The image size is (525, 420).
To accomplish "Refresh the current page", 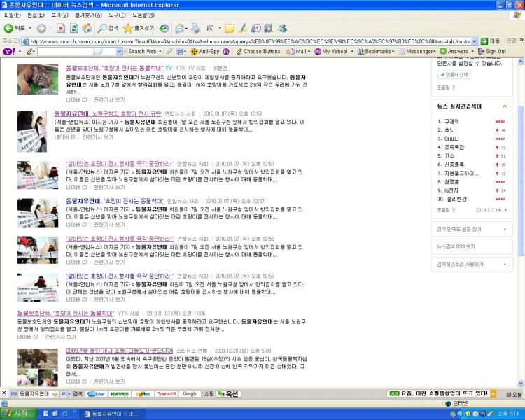I will pos(73,28).
